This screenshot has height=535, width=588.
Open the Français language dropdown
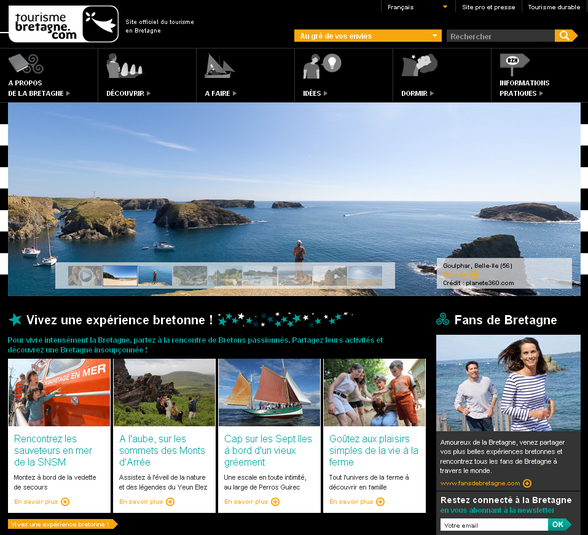(417, 7)
